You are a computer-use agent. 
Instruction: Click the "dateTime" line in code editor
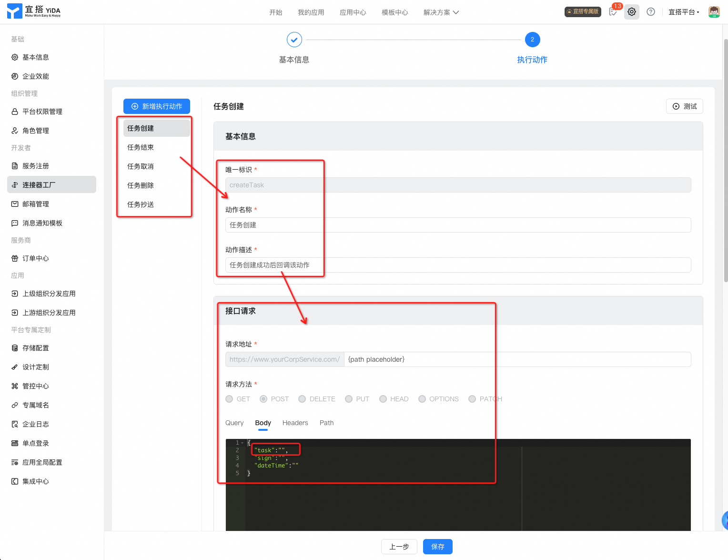[x=276, y=466]
